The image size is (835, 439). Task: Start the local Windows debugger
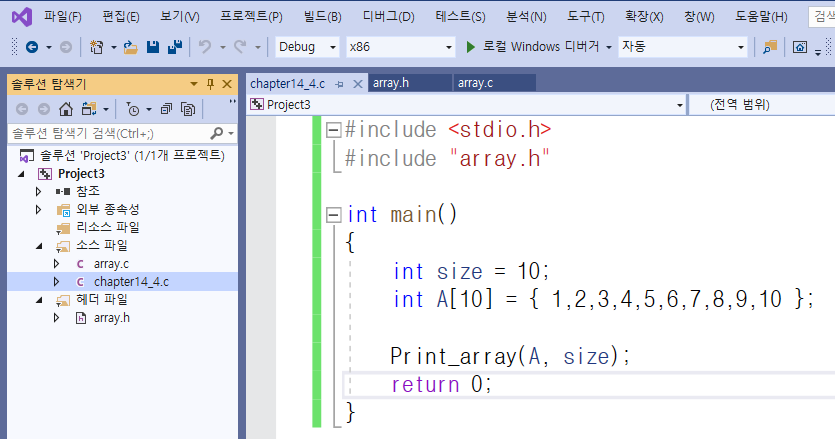tap(539, 47)
